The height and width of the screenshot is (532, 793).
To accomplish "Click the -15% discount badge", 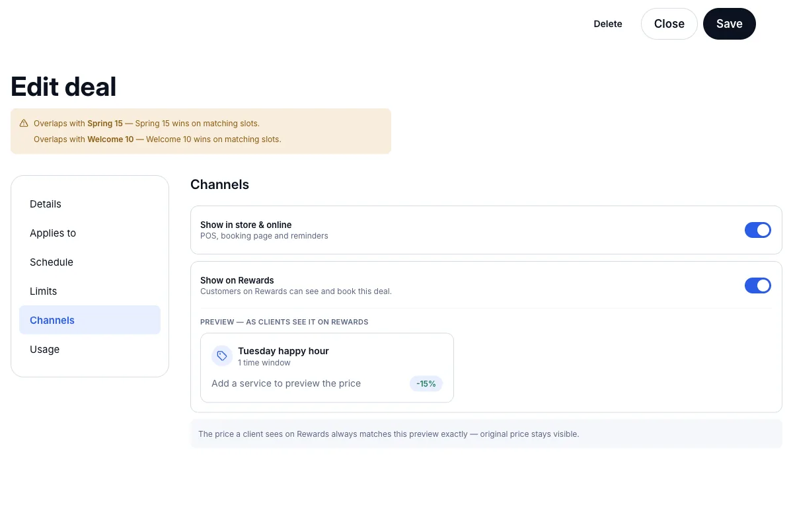I will (426, 383).
